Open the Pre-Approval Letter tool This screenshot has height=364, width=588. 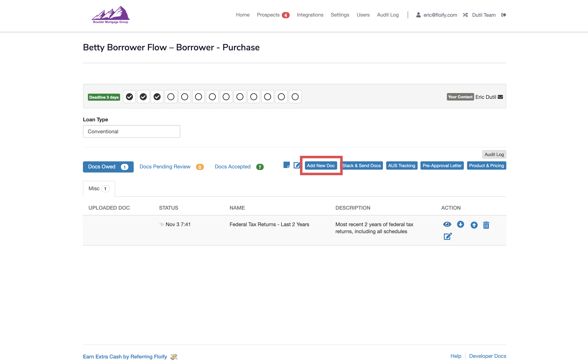[442, 165]
